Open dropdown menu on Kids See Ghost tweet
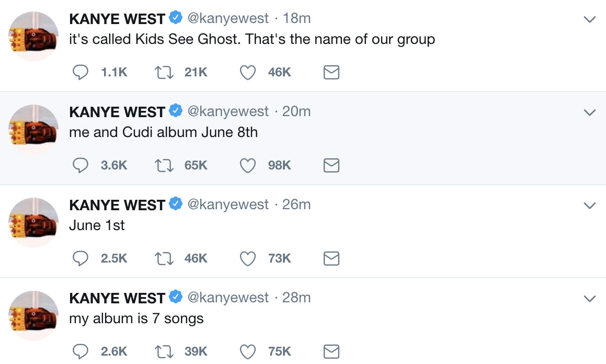This screenshot has width=606, height=364. tap(589, 20)
